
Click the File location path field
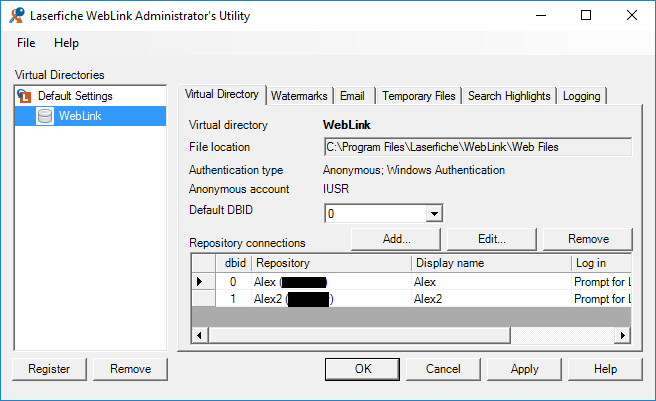tap(478, 147)
